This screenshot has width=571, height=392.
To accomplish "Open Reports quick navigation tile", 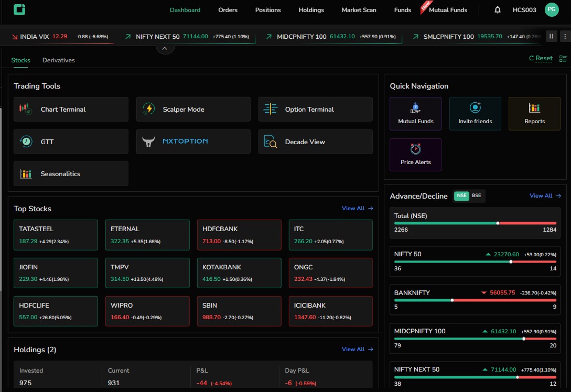I will click(x=534, y=114).
